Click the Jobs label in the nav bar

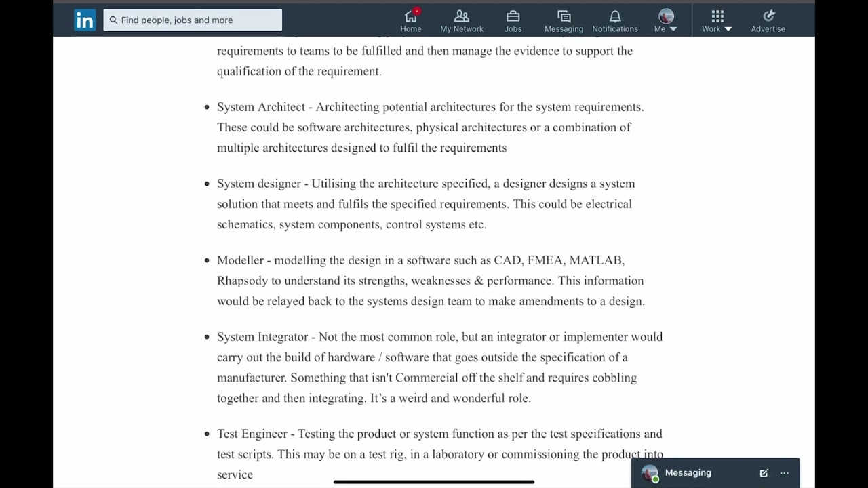coord(513,29)
